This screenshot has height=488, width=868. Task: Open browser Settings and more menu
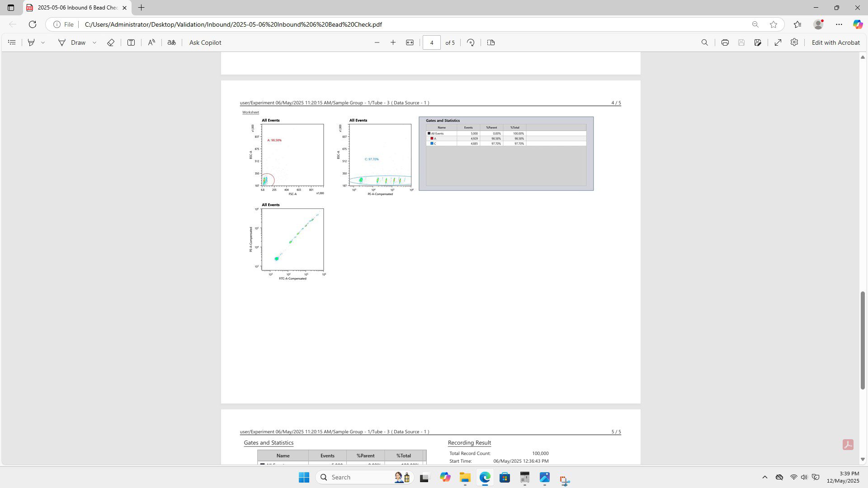click(839, 24)
